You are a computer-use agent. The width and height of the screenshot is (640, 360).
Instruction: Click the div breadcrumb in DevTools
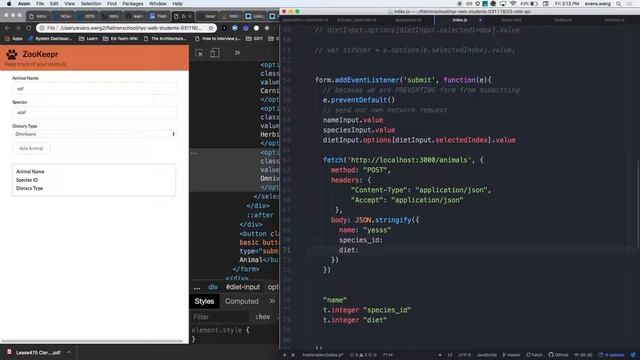pyautogui.click(x=213, y=287)
